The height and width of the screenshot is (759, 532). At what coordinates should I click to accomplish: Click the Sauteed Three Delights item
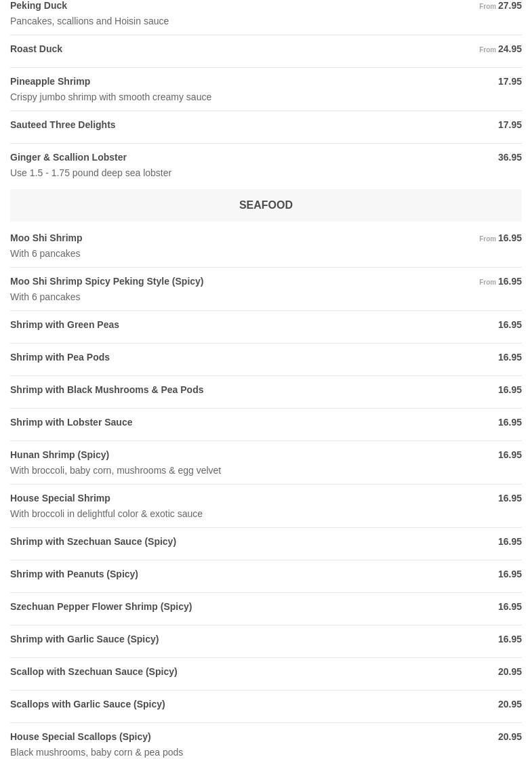63,125
